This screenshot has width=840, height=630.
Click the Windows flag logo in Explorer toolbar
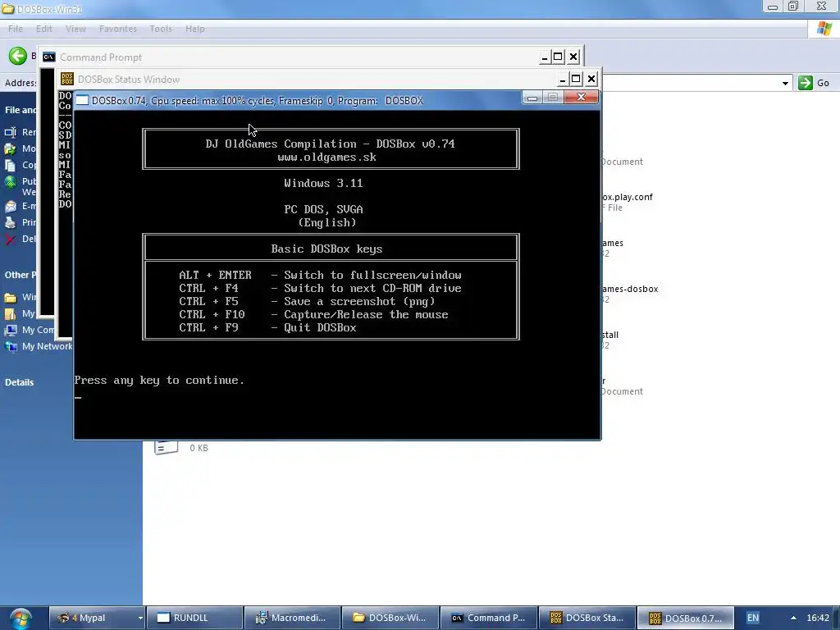(824, 29)
